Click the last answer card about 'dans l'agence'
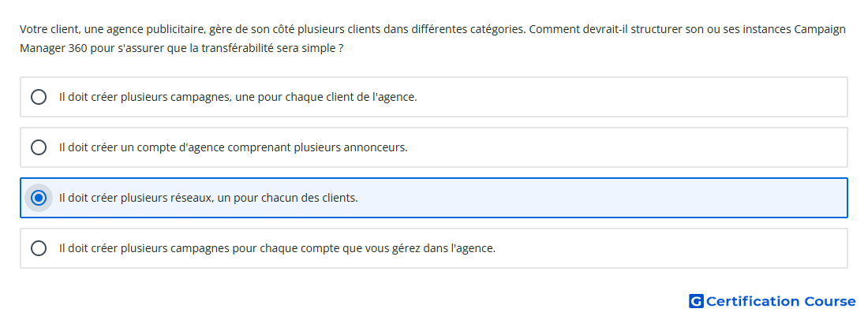This screenshot has height=316, width=868. point(434,248)
